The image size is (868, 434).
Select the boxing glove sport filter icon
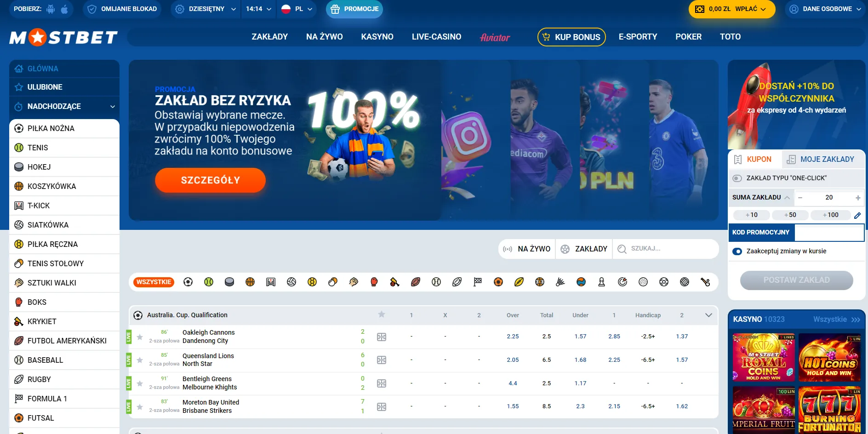374,282
